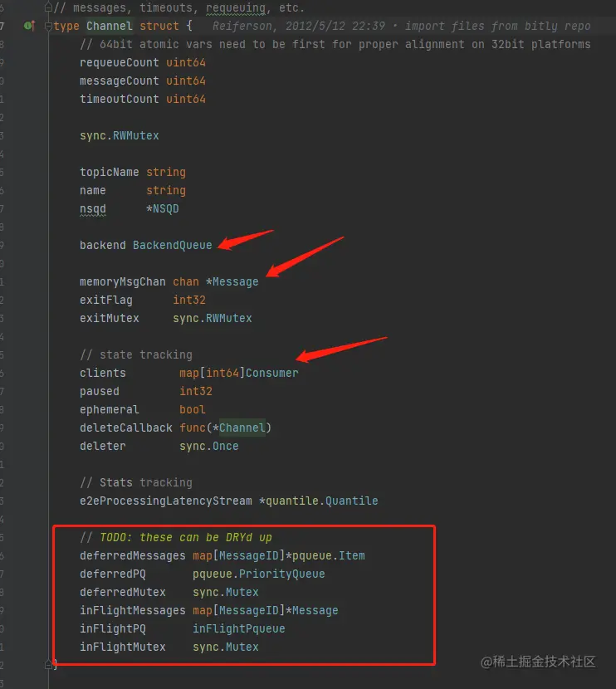This screenshot has height=689, width=616.
Task: Click the closing-brace fold marker of the struct
Action: pos(48,665)
